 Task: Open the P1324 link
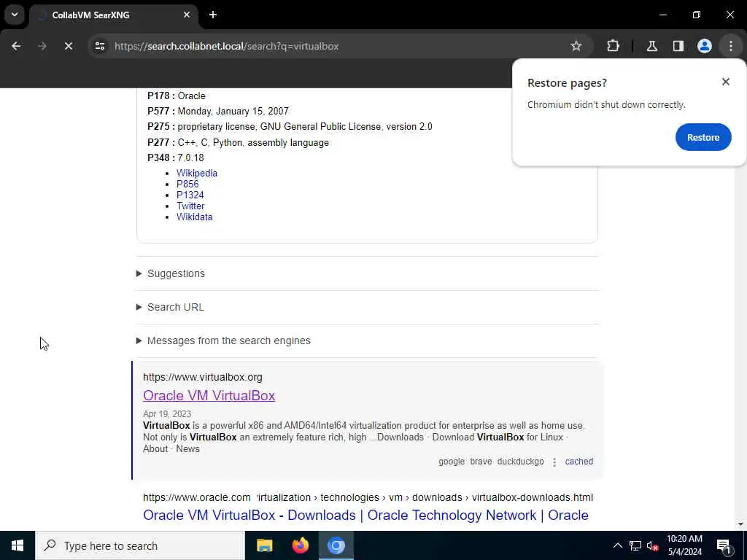[x=190, y=195]
